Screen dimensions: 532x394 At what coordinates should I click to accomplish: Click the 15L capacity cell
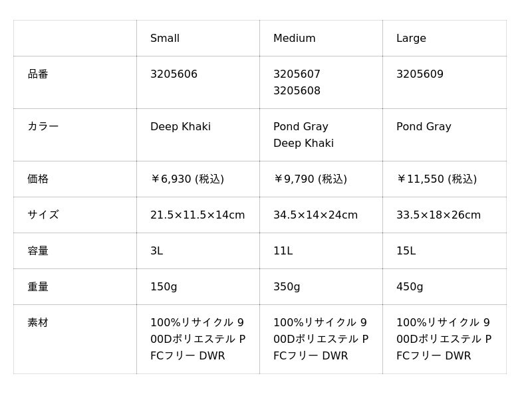(406, 250)
